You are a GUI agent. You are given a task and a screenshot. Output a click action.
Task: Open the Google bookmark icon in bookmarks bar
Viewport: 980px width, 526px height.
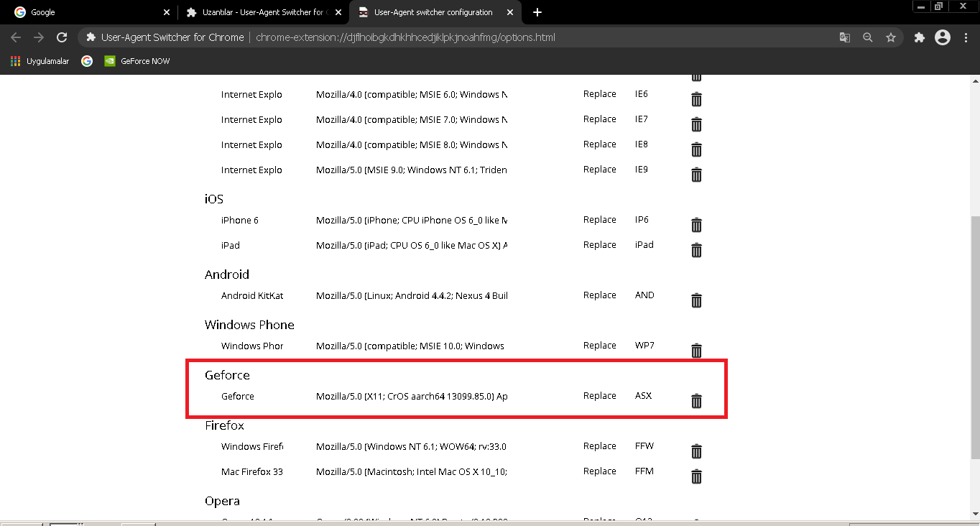87,61
